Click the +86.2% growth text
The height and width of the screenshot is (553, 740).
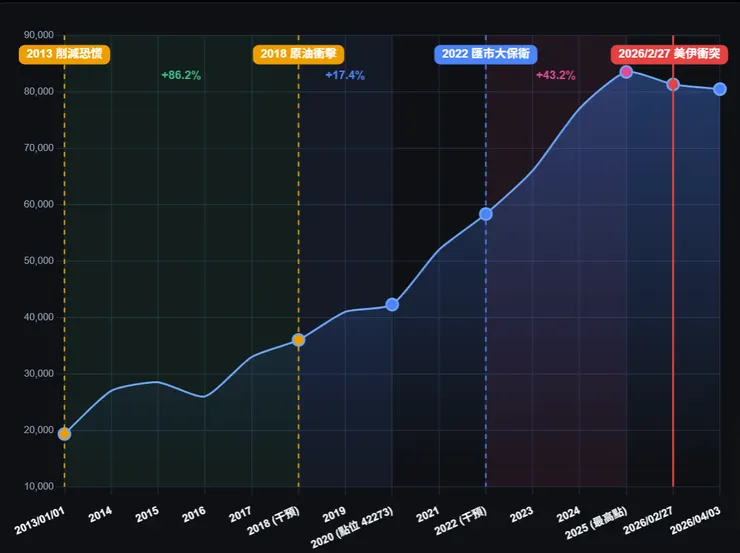point(181,75)
